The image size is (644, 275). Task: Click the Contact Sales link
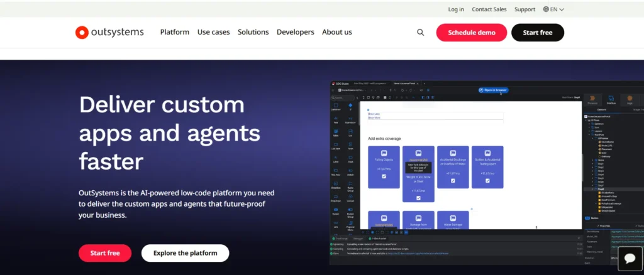coord(489,9)
